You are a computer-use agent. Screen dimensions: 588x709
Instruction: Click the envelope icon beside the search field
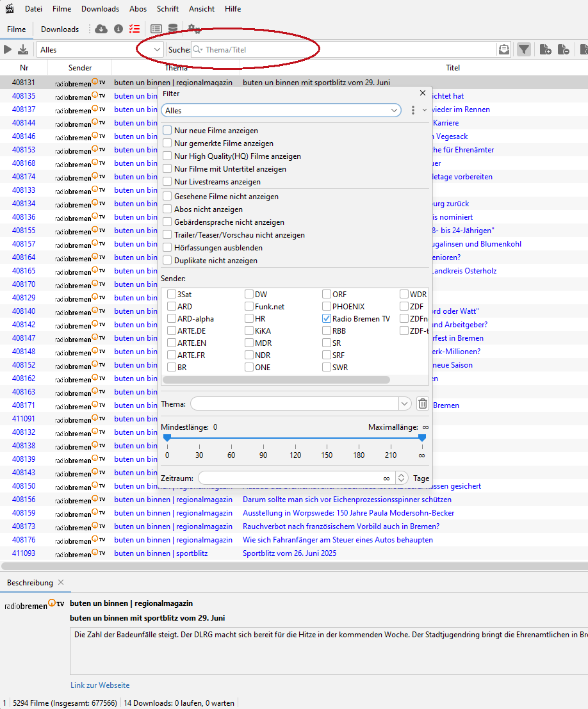click(x=504, y=49)
